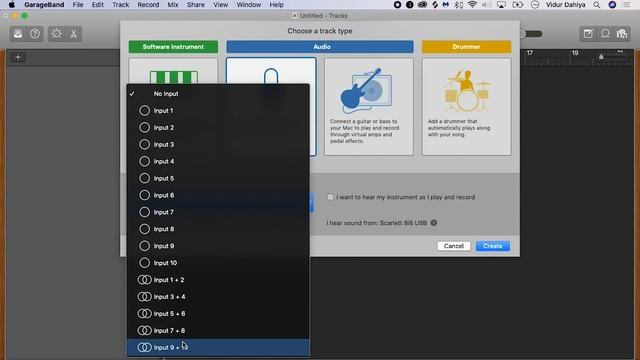
Task: Open the Loop Browser button
Action: tap(605, 34)
